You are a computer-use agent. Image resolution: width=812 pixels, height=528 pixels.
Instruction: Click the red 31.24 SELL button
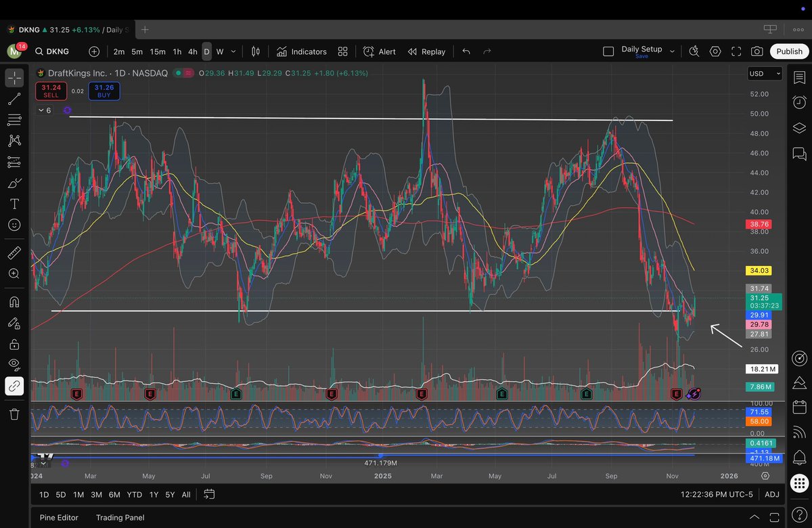point(51,91)
